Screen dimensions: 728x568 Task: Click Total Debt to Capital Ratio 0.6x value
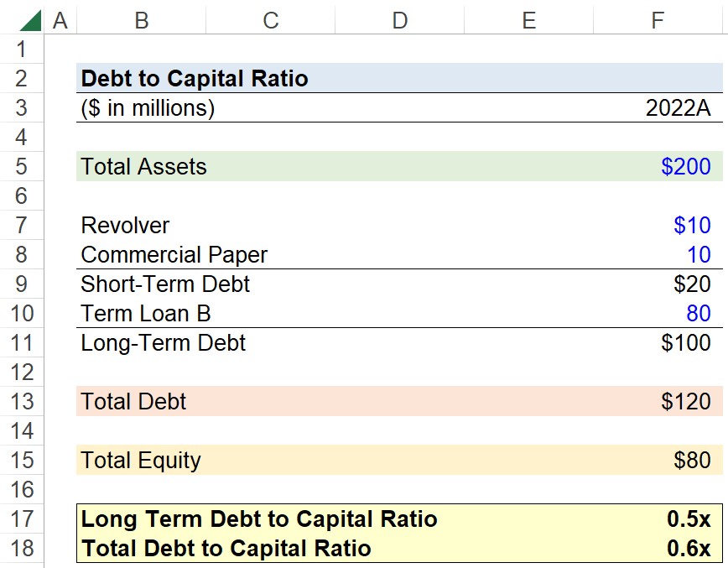(x=689, y=548)
